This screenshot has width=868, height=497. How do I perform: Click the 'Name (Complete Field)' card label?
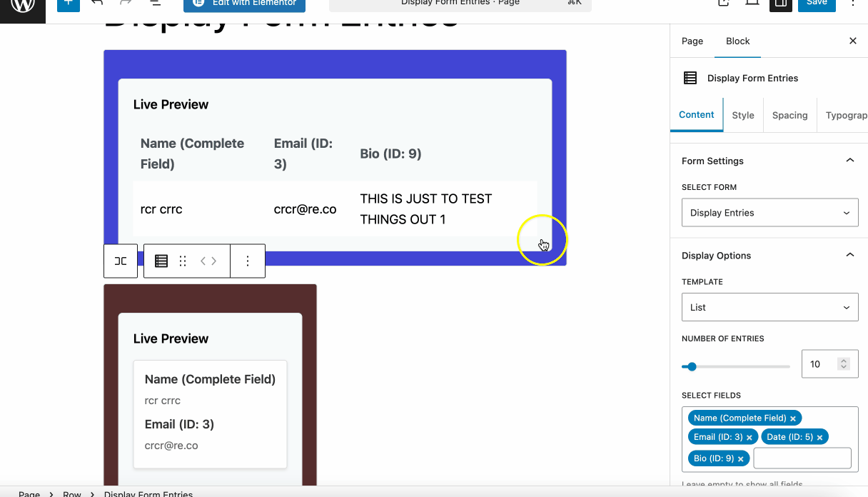pos(210,379)
